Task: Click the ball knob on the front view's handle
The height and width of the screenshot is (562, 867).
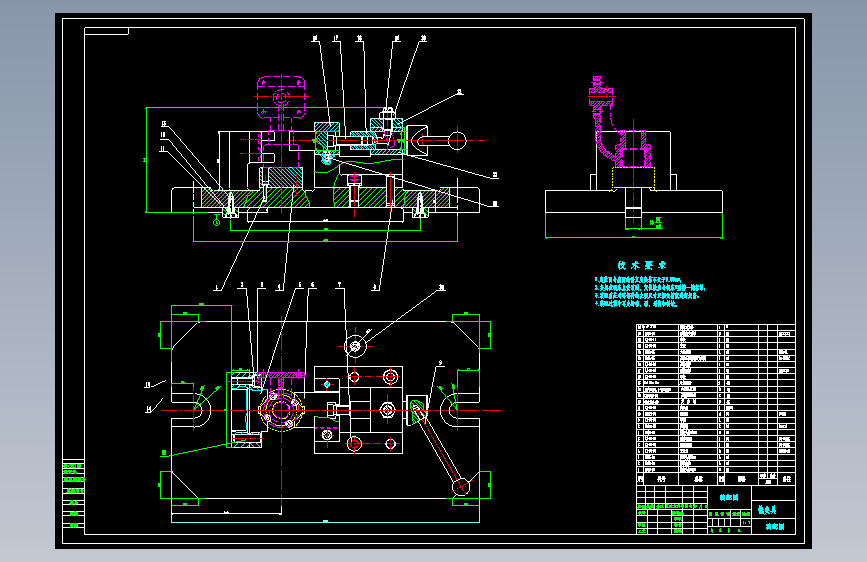Action: pyautogui.click(x=457, y=140)
